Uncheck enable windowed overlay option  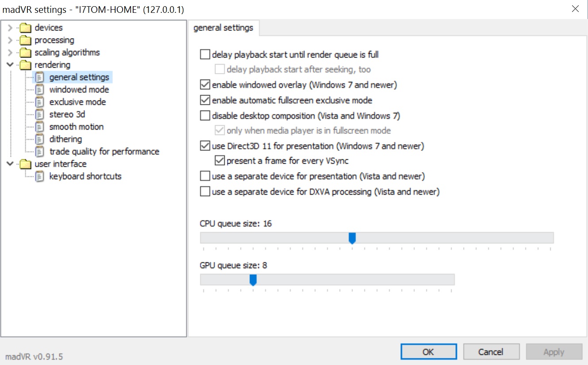tap(205, 85)
